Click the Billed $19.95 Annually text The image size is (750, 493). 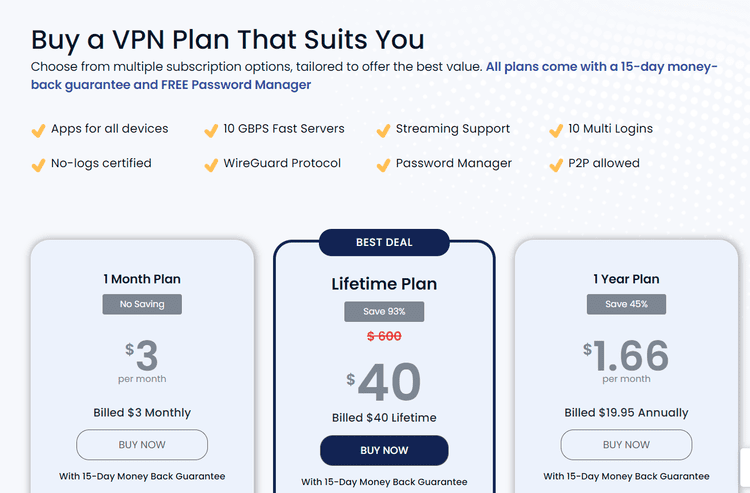(x=626, y=413)
